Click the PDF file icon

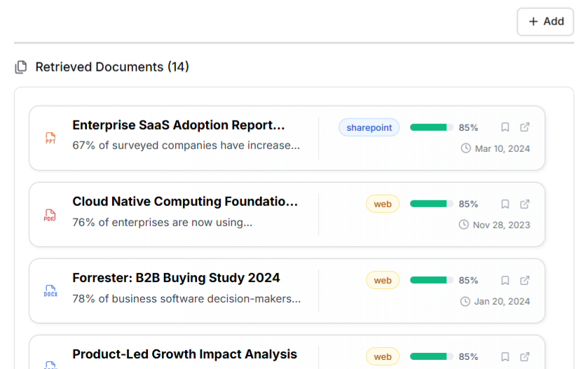pos(50,215)
